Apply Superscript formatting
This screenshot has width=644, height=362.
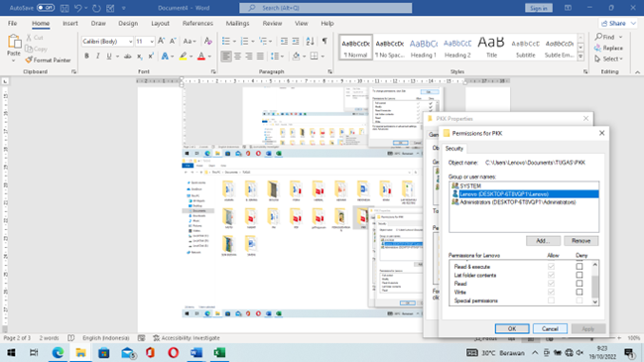(x=151, y=56)
